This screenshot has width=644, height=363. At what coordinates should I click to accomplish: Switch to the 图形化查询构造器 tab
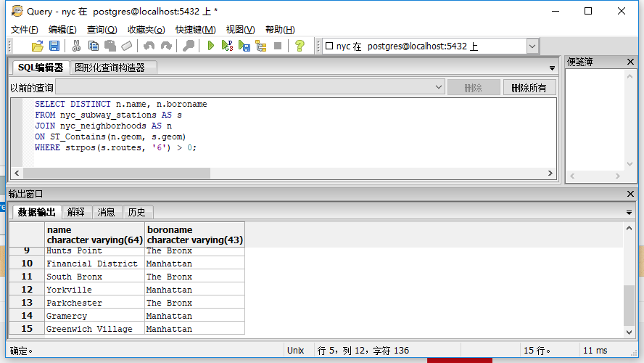[113, 68]
